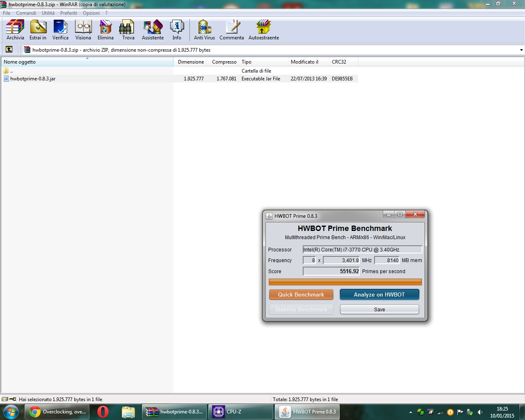
Task: Sort by Nome oggetto column header
Action: click(x=87, y=62)
